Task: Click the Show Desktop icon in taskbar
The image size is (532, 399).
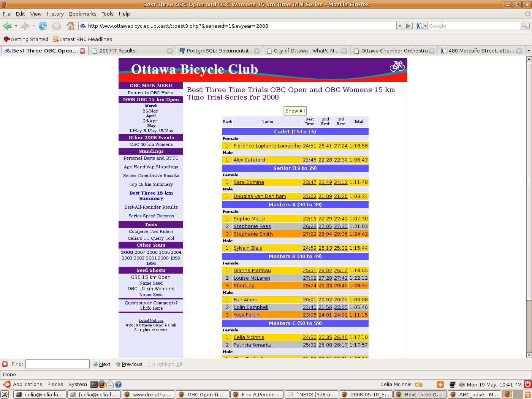Action: coord(5,394)
